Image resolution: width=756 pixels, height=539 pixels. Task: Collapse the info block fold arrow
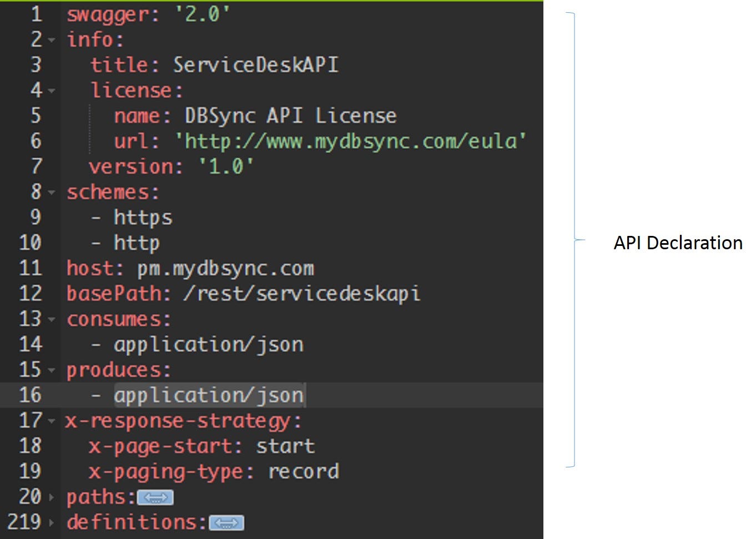pos(52,41)
